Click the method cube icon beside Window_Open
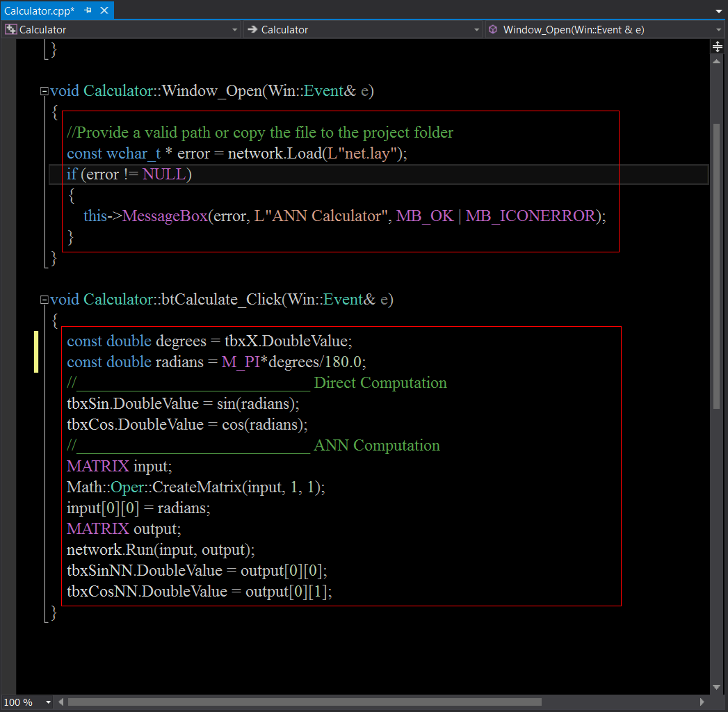 (x=493, y=29)
